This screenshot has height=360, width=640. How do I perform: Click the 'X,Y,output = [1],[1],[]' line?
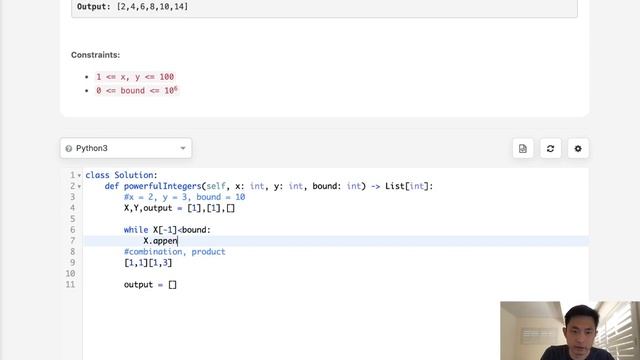[x=179, y=208]
